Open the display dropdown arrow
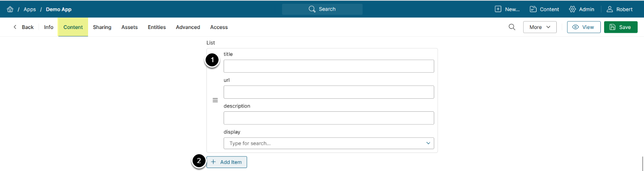Screen dimensions: 644x171 [428, 143]
